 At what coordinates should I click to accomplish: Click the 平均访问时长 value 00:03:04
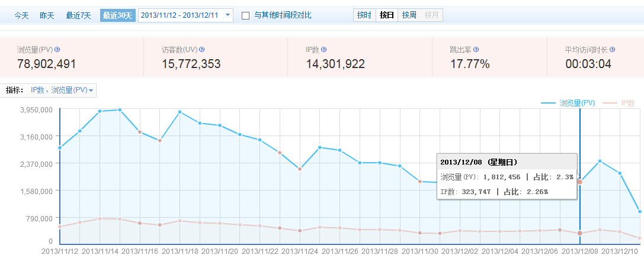[x=588, y=64]
